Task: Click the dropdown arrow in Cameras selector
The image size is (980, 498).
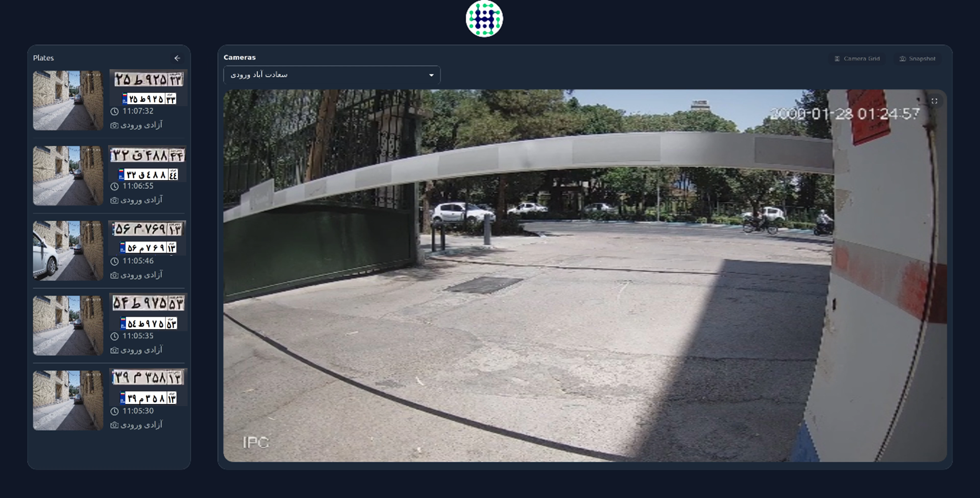Action: pos(431,75)
